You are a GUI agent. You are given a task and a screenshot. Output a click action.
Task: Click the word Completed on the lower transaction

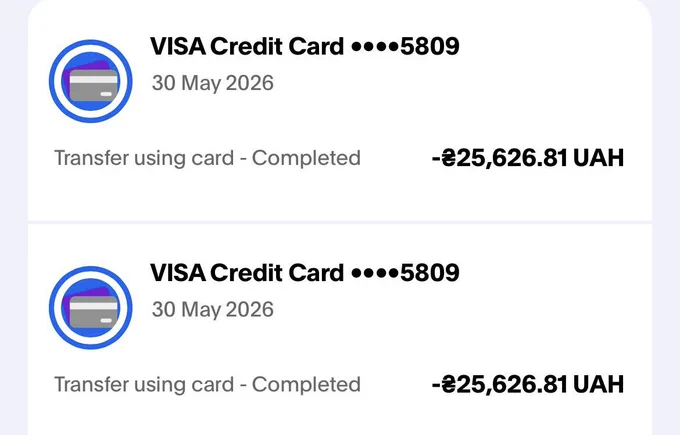[x=306, y=384]
